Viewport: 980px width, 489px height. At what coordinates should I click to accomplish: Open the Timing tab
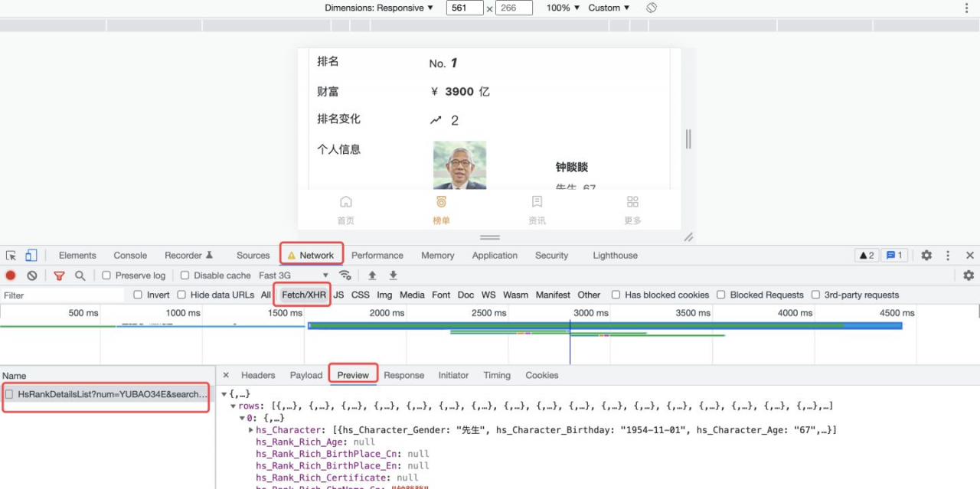(x=497, y=375)
